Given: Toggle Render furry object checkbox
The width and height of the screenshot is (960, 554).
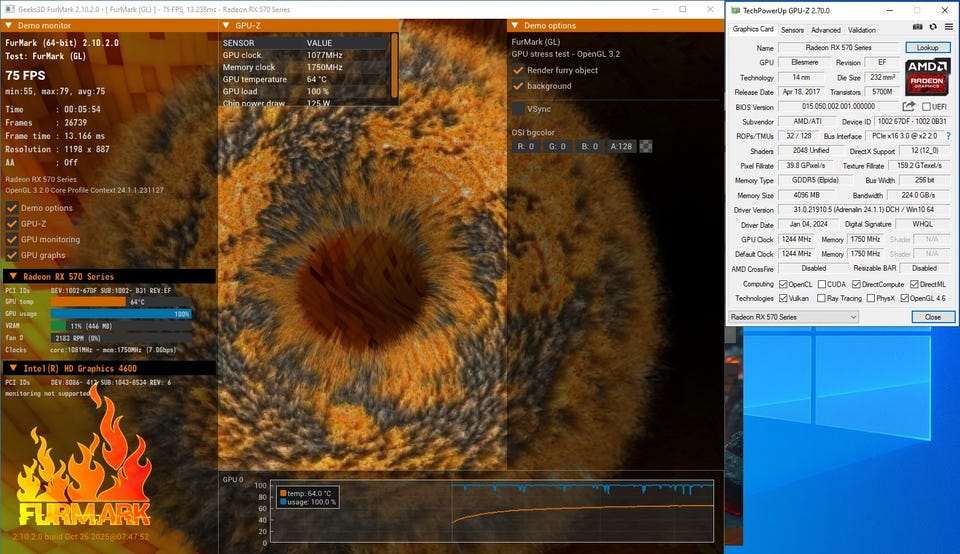Looking at the screenshot, I should click(x=518, y=70).
